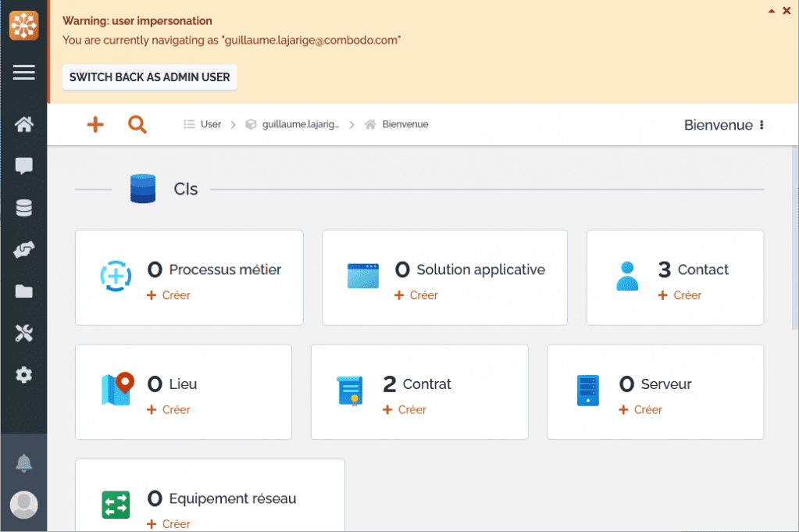
Task: Open the orange quick-create plus icon
Action: coord(95,124)
